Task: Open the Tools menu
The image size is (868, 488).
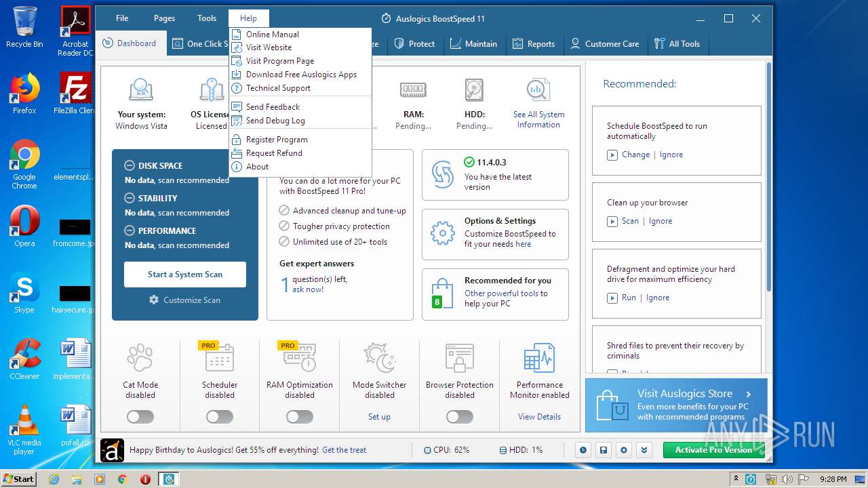Action: pos(207,18)
